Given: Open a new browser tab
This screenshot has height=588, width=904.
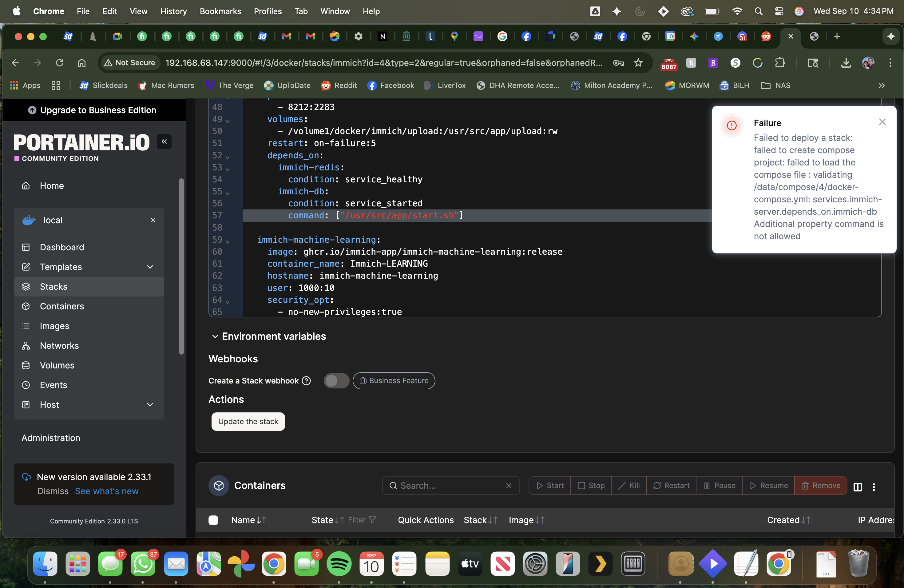Looking at the screenshot, I should (x=837, y=37).
